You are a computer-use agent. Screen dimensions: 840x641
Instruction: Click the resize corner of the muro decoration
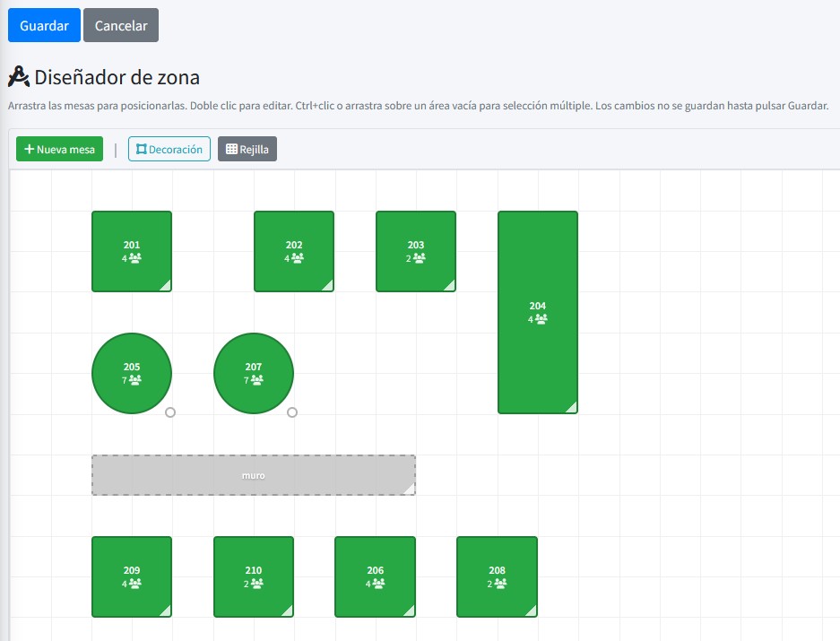coord(409,489)
